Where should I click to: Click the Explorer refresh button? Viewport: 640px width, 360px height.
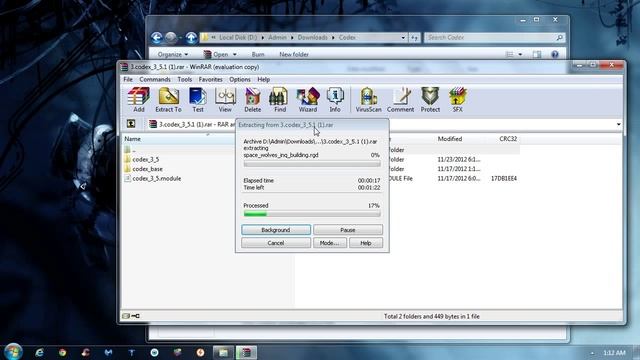pyautogui.click(x=414, y=38)
